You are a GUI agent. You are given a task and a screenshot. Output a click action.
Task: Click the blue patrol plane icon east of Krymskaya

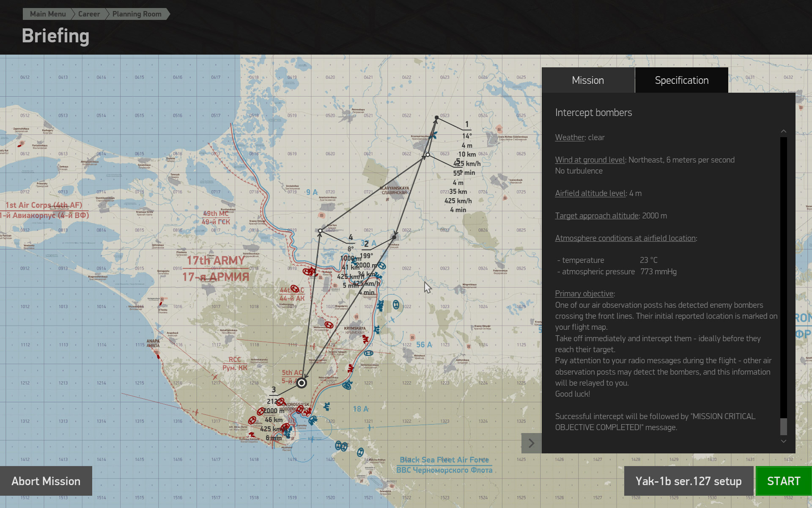392,320
